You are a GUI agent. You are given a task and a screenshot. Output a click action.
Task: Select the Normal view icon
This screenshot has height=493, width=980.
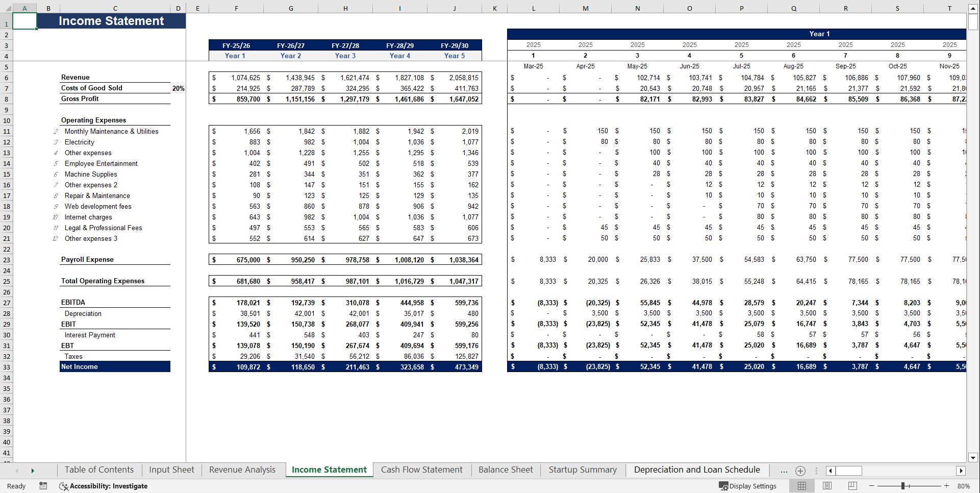(x=801, y=486)
